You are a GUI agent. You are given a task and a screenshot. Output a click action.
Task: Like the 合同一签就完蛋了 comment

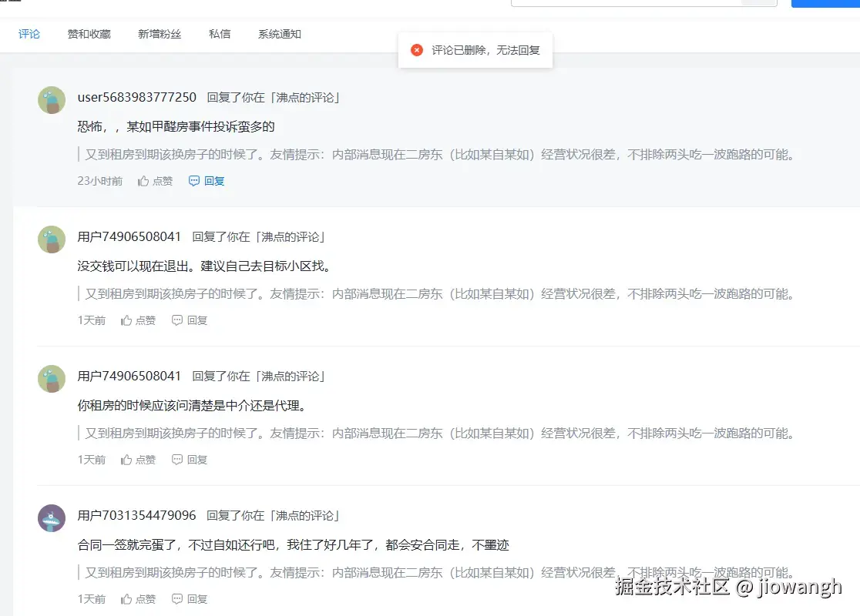tap(138, 599)
